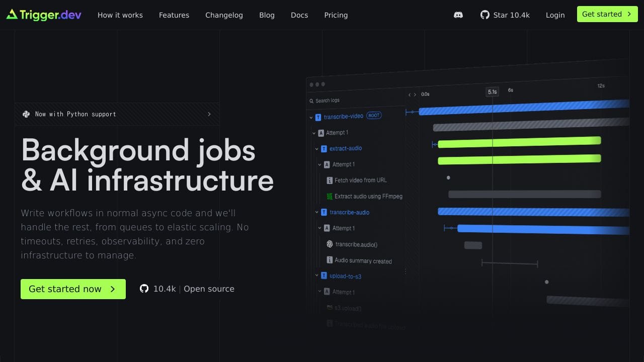Open the Discord icon link

coord(458,15)
